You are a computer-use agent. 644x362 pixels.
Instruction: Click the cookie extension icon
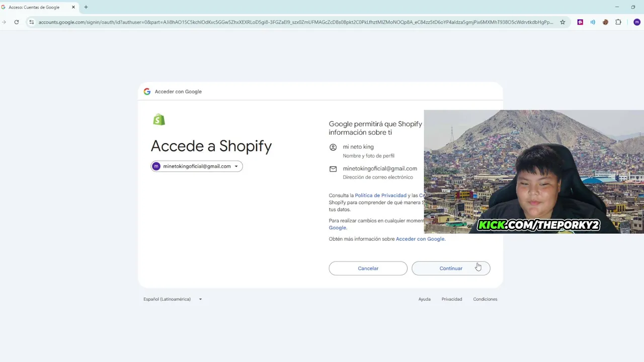(605, 22)
